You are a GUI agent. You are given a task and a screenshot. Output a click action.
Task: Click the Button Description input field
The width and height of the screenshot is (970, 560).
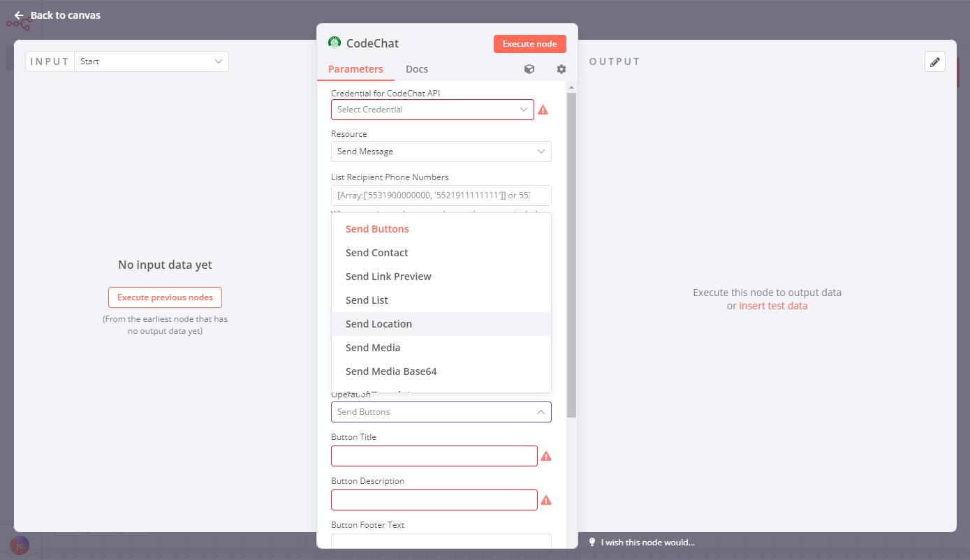click(434, 500)
